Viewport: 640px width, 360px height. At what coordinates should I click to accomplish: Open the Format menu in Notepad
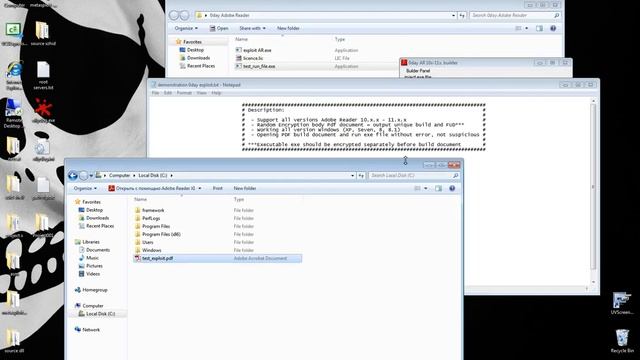point(184,93)
